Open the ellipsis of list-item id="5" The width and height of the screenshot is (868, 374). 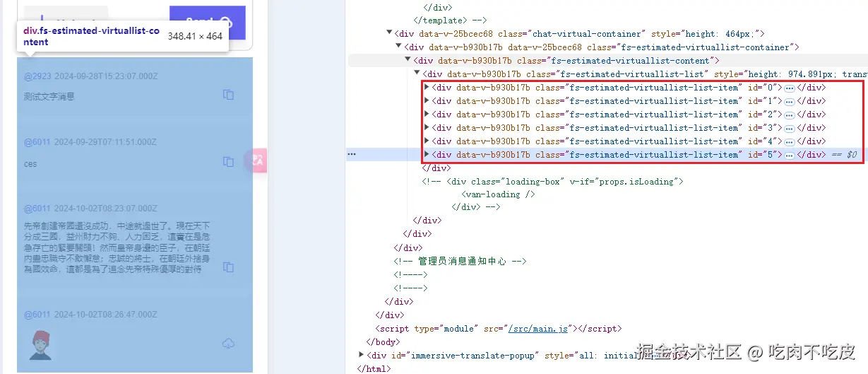pos(790,156)
